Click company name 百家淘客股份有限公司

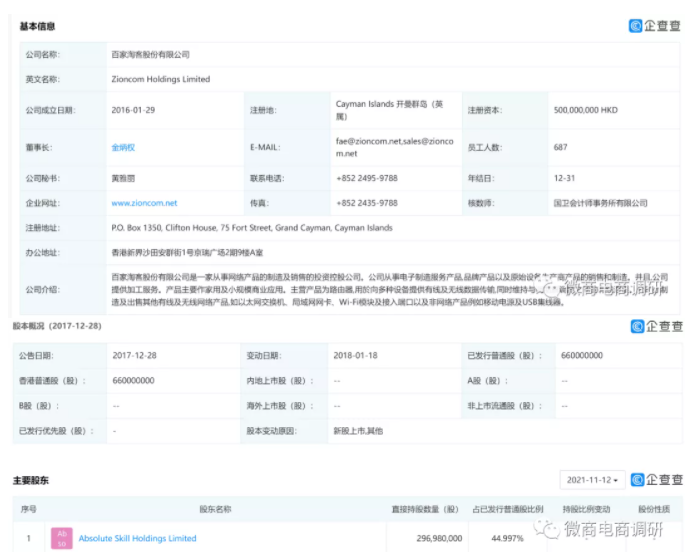coord(150,55)
